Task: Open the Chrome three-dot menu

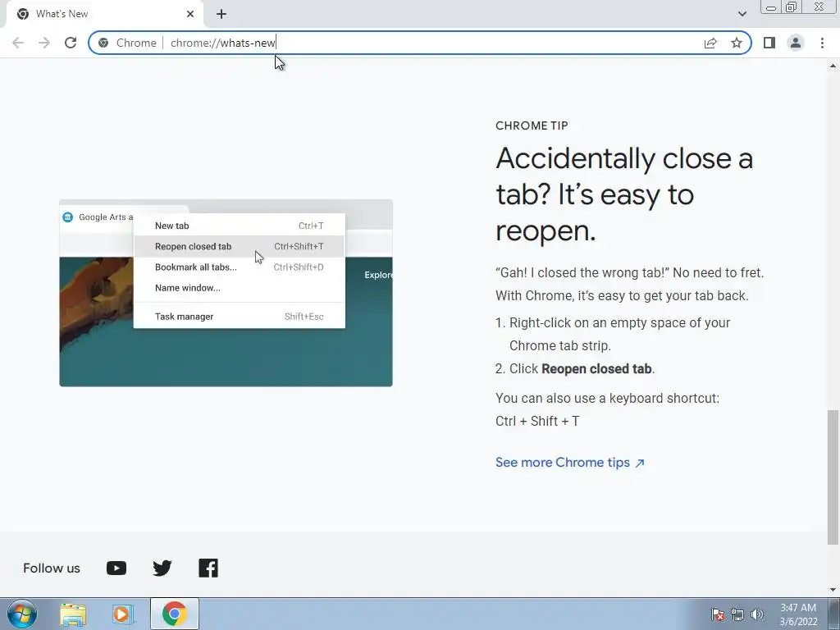Action: click(x=822, y=43)
